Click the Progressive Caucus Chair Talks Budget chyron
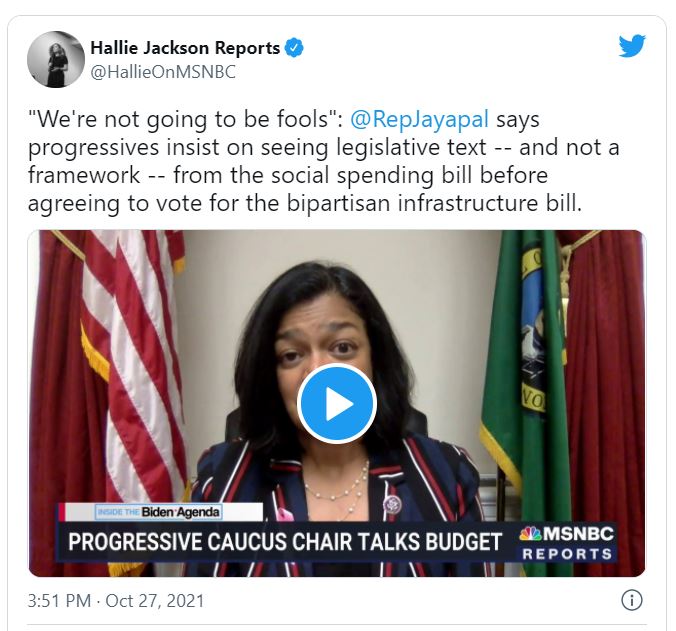The width and height of the screenshot is (676, 631). click(285, 542)
